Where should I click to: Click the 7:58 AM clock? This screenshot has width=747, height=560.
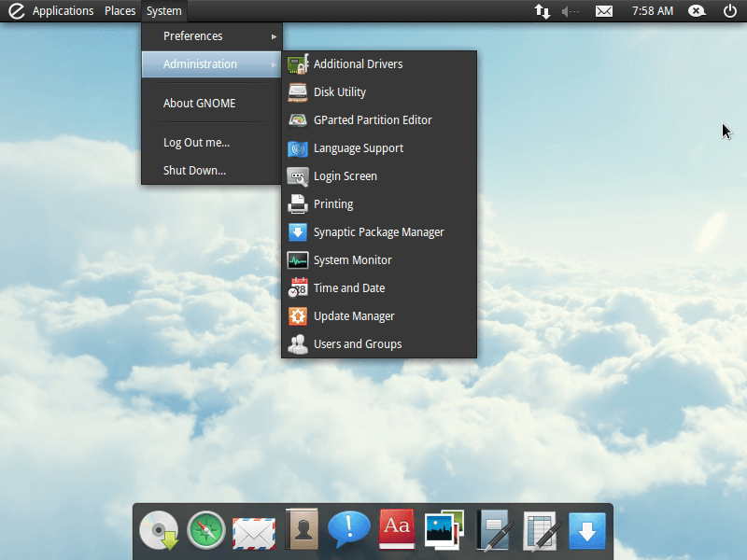[653, 11]
